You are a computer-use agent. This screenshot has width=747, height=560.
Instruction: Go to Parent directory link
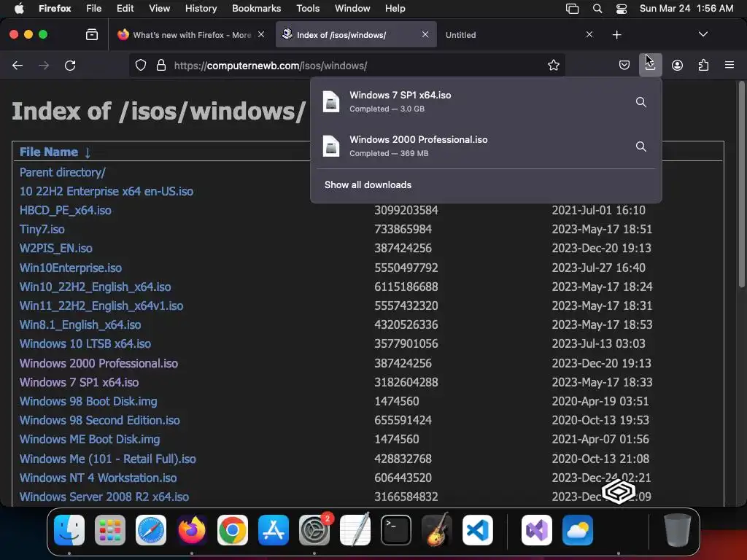coord(63,172)
